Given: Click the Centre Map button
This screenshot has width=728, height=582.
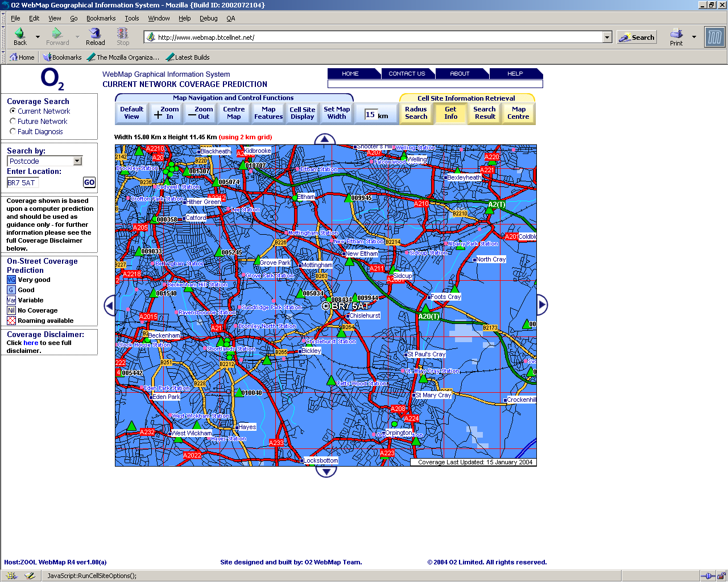Looking at the screenshot, I should [234, 113].
